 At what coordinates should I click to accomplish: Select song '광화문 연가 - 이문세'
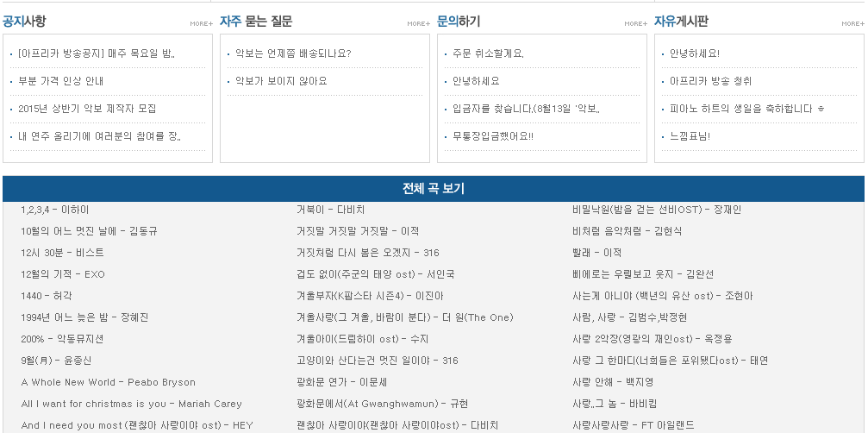tap(341, 383)
